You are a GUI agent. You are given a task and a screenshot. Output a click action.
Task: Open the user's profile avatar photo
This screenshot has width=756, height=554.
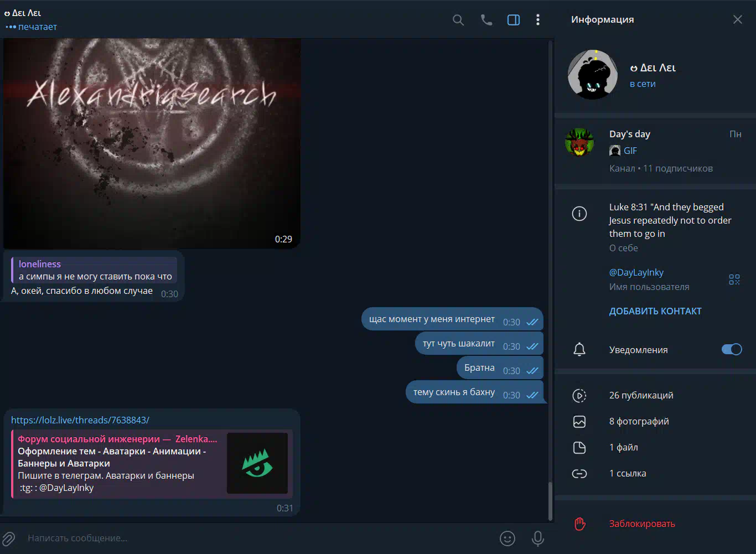pyautogui.click(x=593, y=75)
